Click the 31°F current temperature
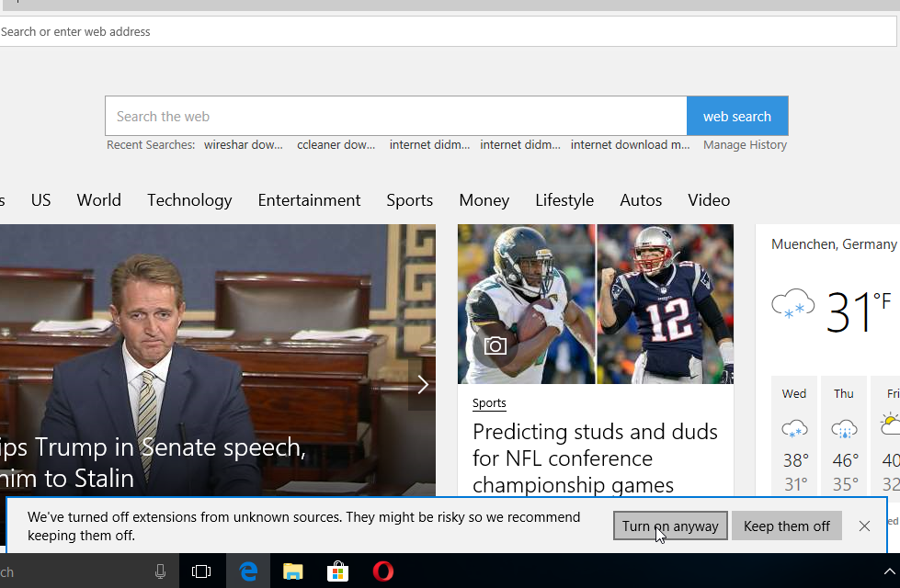This screenshot has height=588, width=900. [858, 311]
